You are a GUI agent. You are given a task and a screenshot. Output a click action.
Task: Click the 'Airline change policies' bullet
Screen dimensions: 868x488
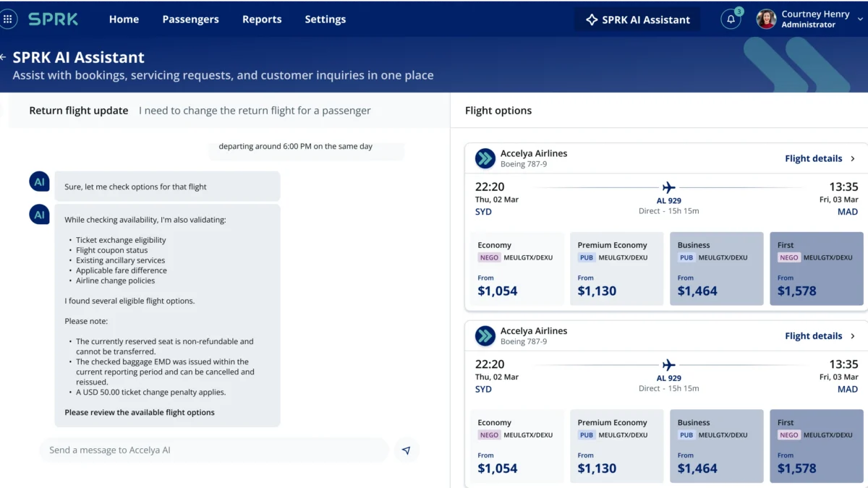[x=115, y=281]
